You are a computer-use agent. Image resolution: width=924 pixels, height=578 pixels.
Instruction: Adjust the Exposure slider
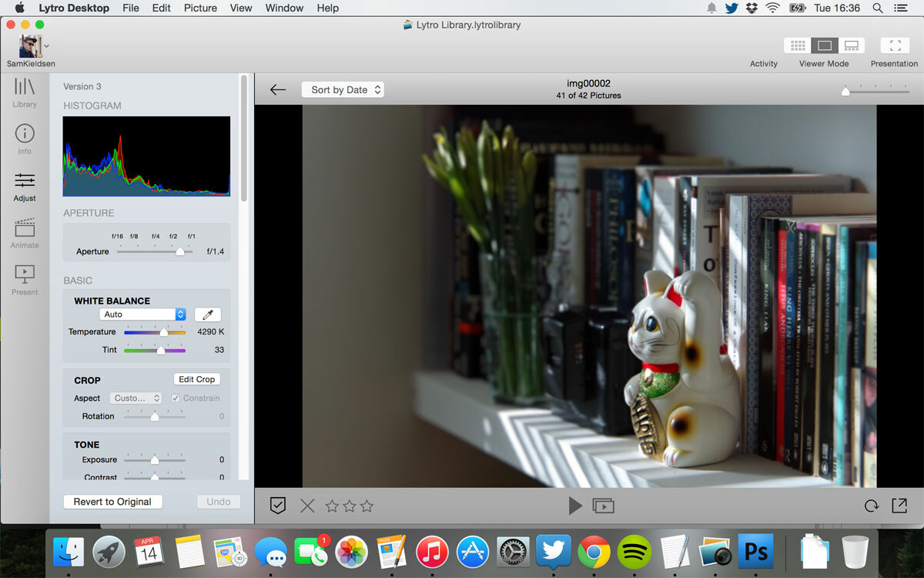(155, 460)
